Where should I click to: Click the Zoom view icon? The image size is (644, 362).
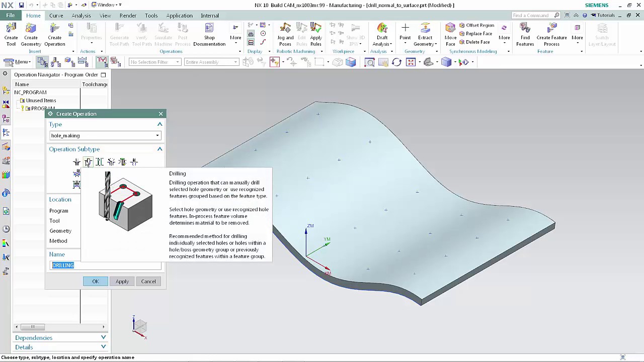click(x=370, y=62)
